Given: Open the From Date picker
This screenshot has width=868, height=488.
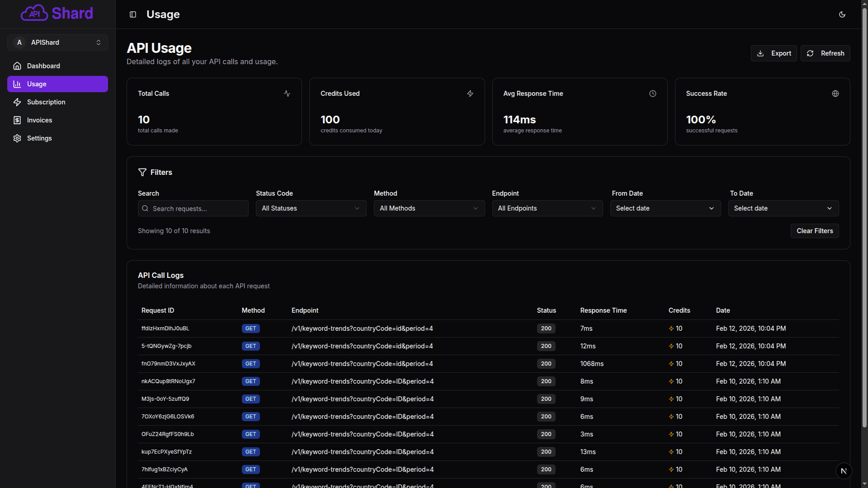Looking at the screenshot, I should coord(665,208).
